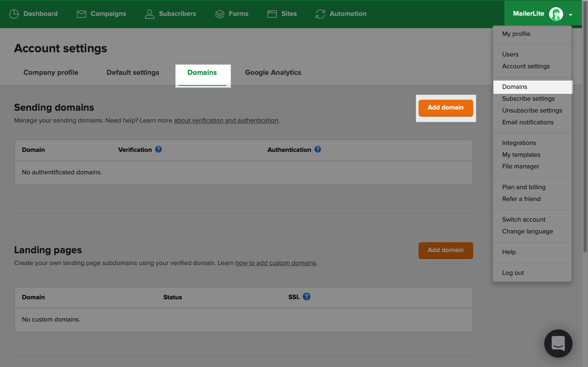
Task: Click the Forms layers icon
Action: (219, 14)
